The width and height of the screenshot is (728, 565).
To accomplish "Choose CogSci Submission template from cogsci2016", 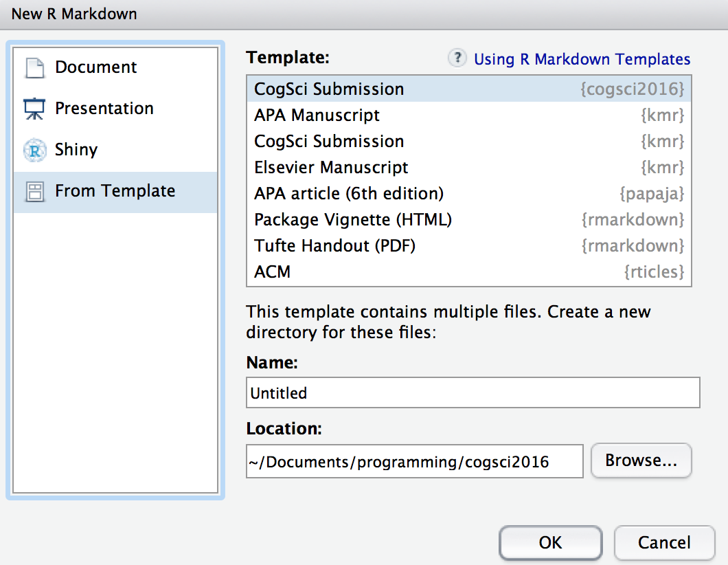I will (x=469, y=89).
